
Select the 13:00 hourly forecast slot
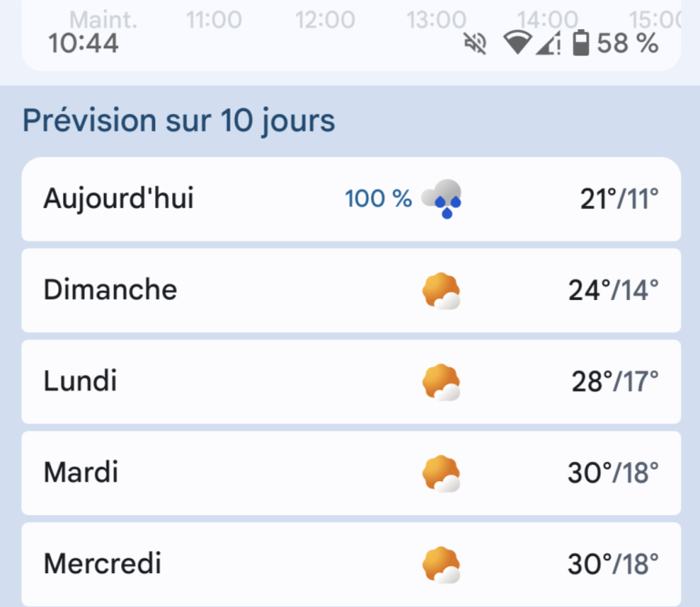437,20
